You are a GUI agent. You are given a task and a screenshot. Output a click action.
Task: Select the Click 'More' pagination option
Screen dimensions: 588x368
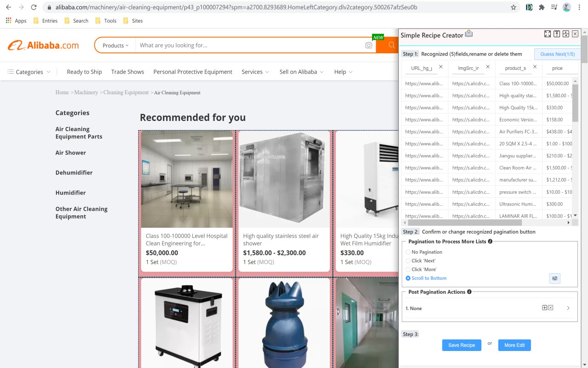tap(421, 270)
